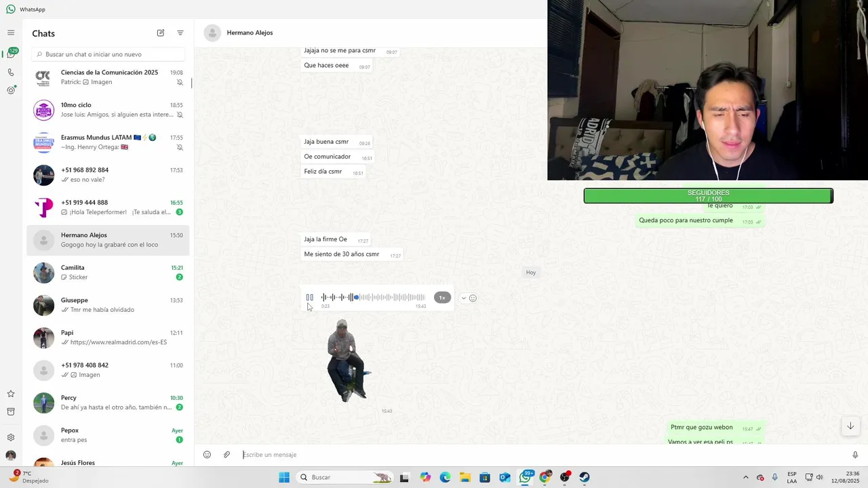The height and width of the screenshot is (488, 868).
Task: Open Papi's chat
Action: tap(108, 338)
